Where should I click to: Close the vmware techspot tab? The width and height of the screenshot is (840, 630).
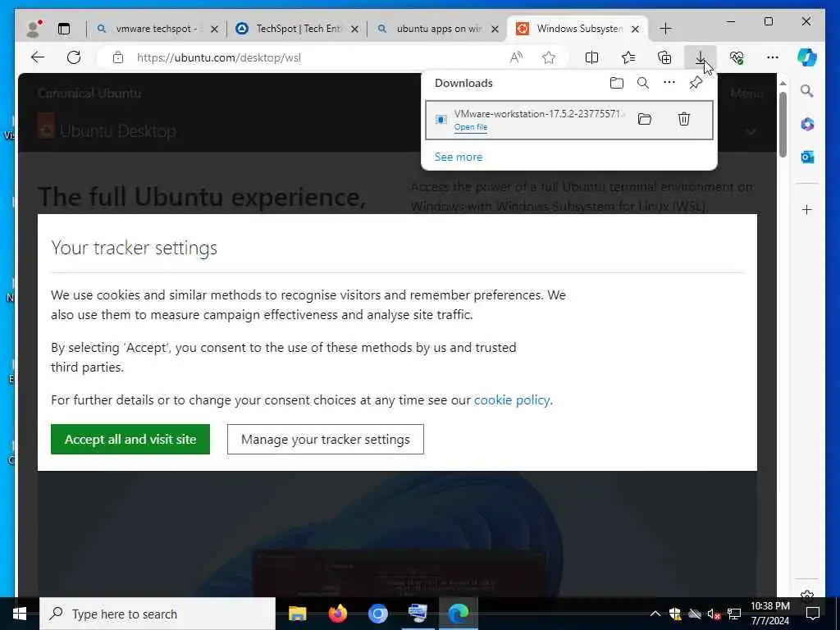click(x=214, y=29)
